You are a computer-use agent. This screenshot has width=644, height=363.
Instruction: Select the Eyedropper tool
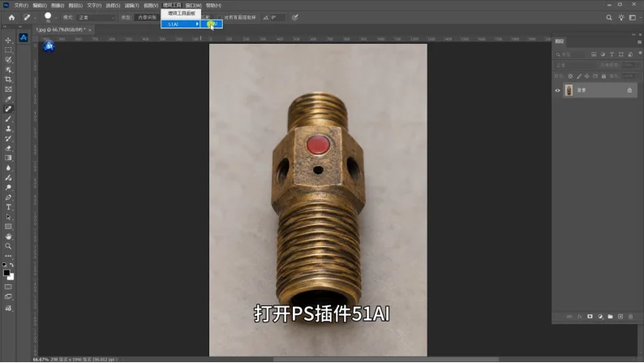click(8, 99)
